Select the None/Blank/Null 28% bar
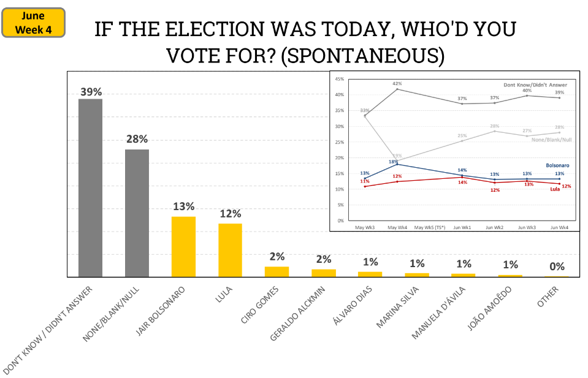Image resolution: width=588 pixels, height=378 pixels. (137, 213)
